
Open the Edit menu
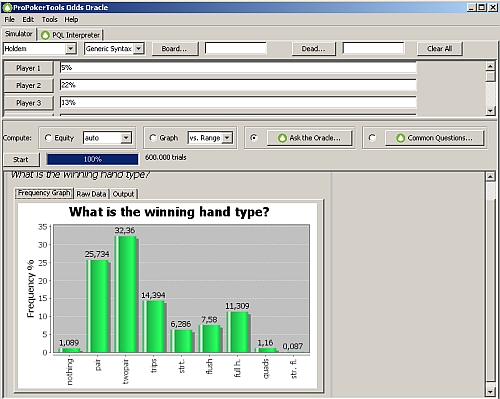28,20
